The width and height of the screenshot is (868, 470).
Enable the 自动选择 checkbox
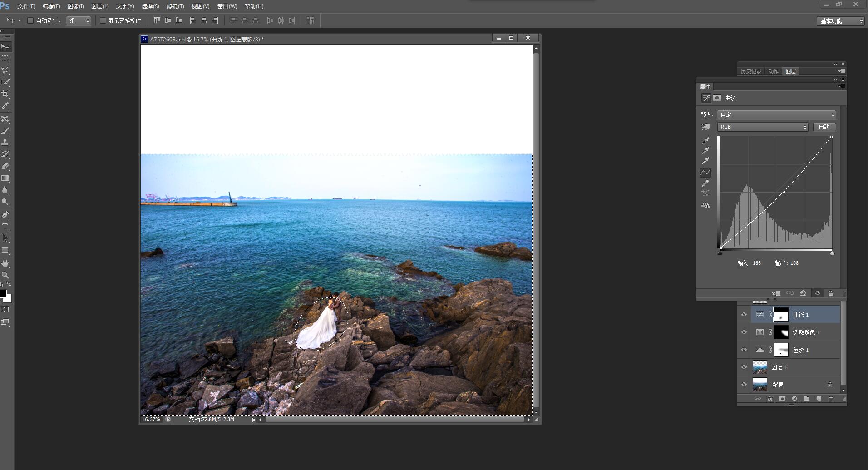(30, 20)
